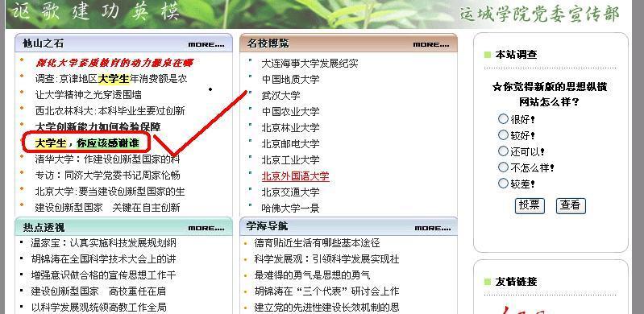
Task: Open the red italic 深化大学素质教育 headline
Action: point(114,63)
